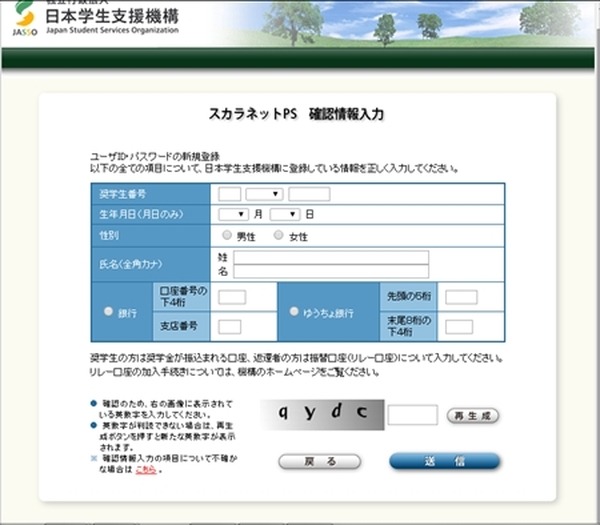This screenshot has width=600, height=525.
Task: Select the 女性 radio button
Action: (x=279, y=235)
